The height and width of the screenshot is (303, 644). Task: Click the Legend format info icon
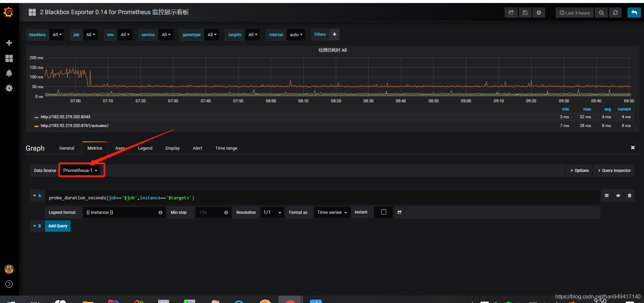coord(160,212)
